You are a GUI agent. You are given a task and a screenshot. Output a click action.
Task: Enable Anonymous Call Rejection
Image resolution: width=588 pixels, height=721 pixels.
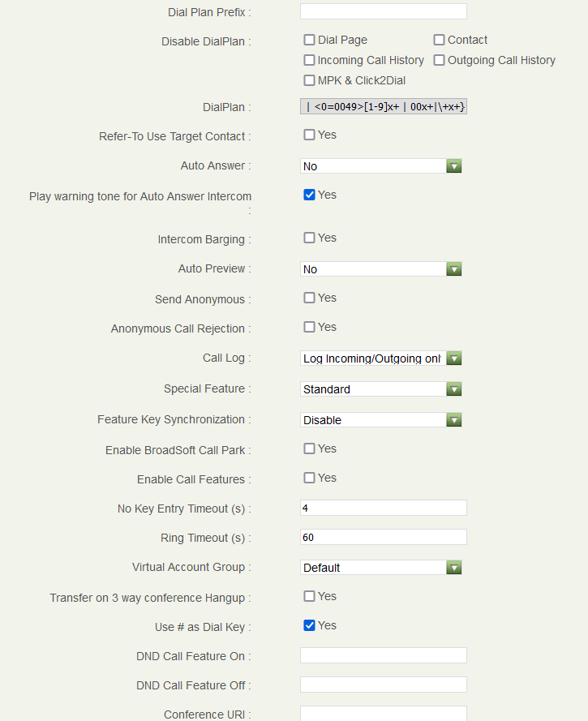(309, 326)
